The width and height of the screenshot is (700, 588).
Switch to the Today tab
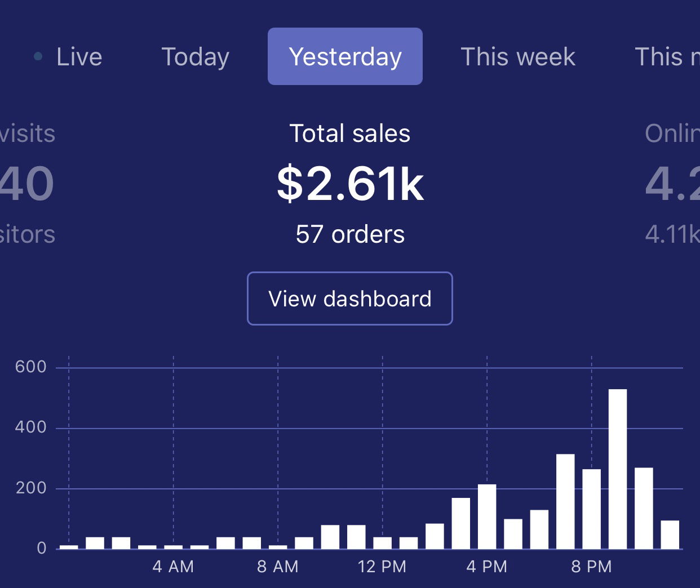(x=195, y=56)
